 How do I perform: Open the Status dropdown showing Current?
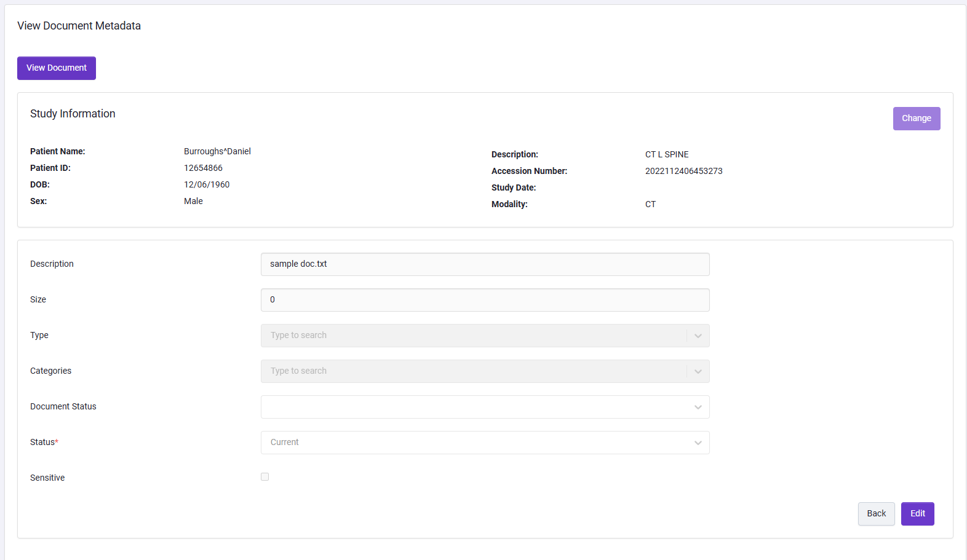coord(485,443)
